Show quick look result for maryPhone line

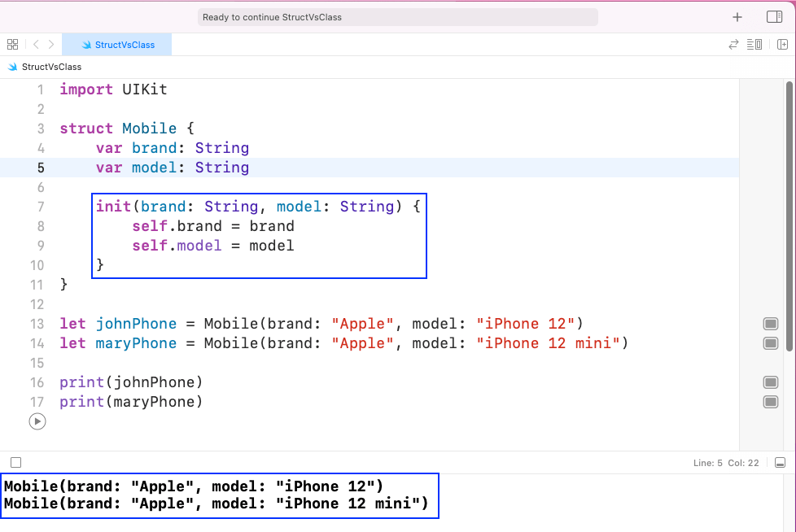pos(771,343)
